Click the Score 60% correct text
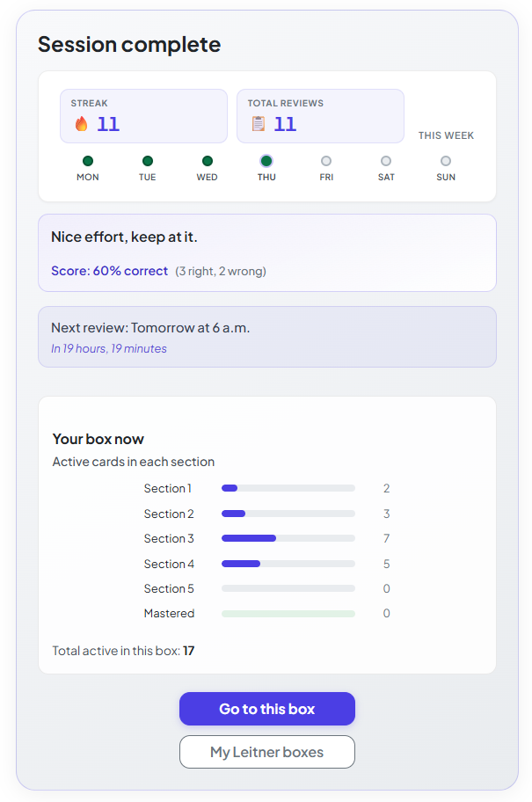Screen dimensions: 532x802 tap(109, 271)
